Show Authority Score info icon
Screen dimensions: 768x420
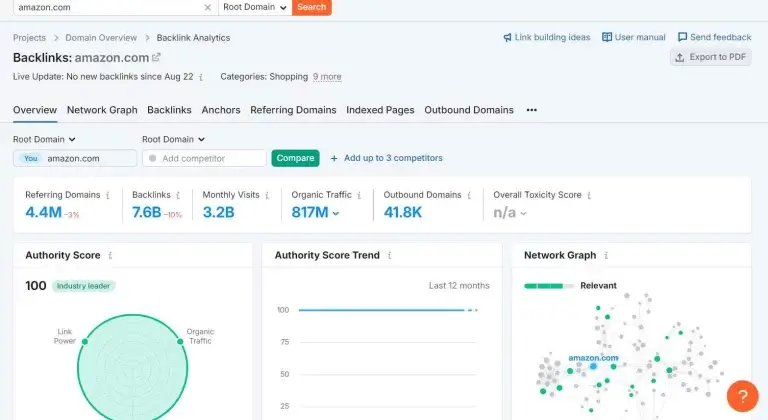tap(110, 255)
